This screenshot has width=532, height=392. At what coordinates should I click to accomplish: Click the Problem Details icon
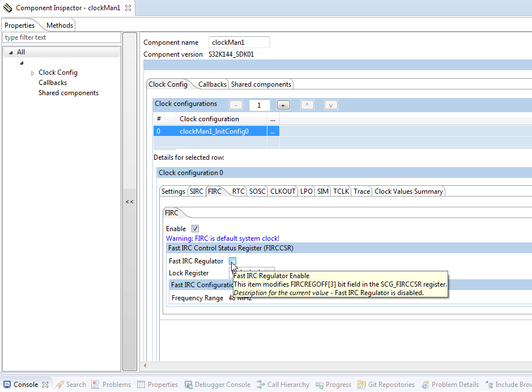425,385
